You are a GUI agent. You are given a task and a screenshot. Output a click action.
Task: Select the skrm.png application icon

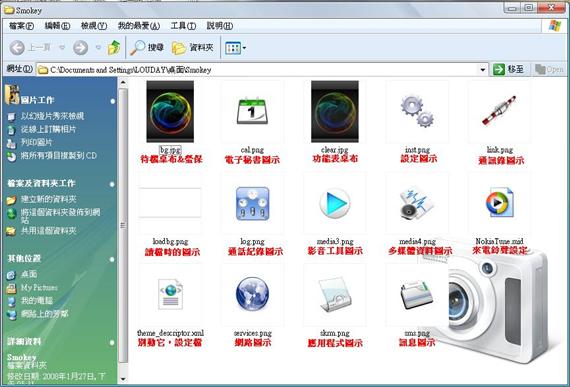click(335, 294)
